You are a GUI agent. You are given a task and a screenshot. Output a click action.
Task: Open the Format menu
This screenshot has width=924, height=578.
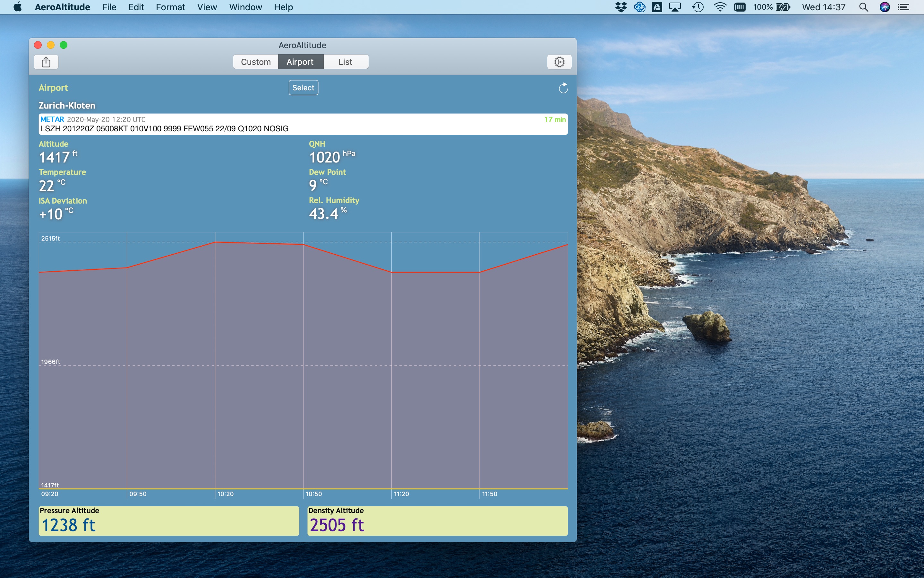[x=170, y=7]
